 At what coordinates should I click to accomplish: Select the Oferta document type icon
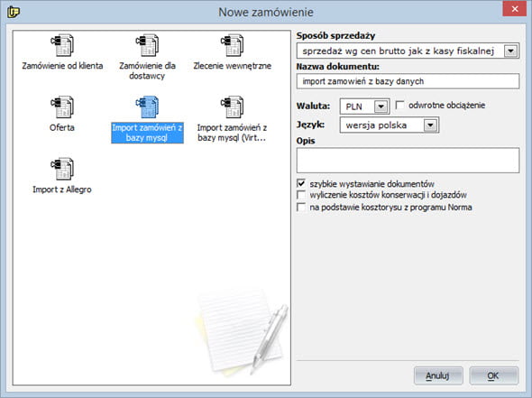62,107
